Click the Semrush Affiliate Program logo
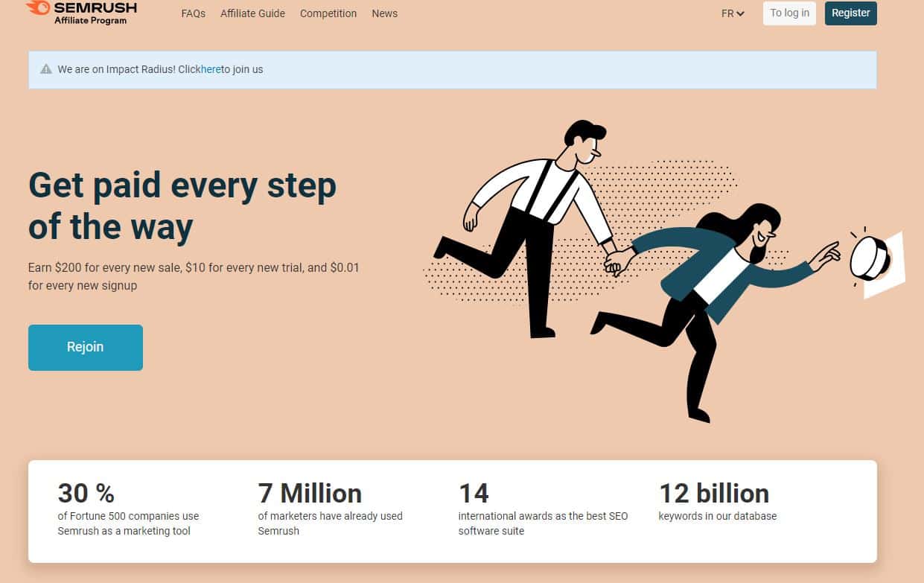This screenshot has width=924, height=583. point(82,13)
